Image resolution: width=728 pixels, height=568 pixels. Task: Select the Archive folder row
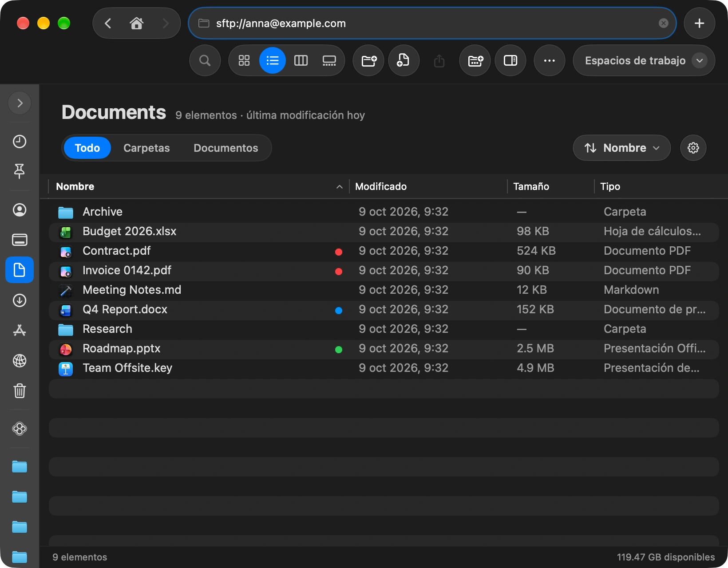click(384, 212)
